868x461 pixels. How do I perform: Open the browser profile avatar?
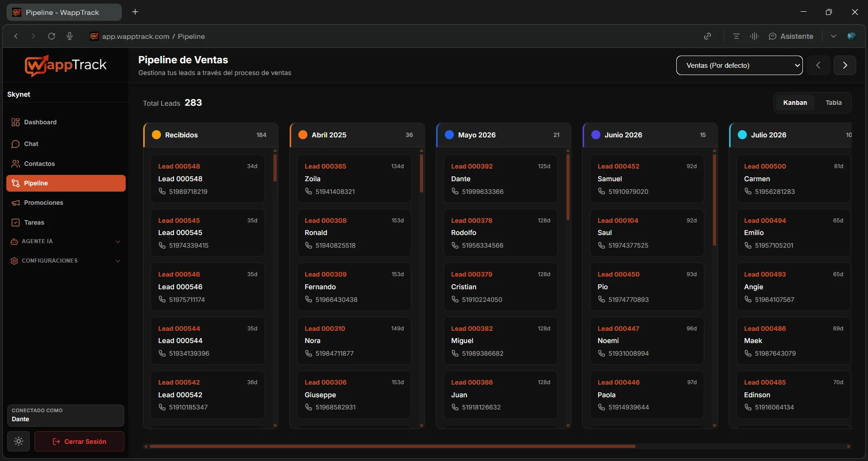pyautogui.click(x=851, y=36)
